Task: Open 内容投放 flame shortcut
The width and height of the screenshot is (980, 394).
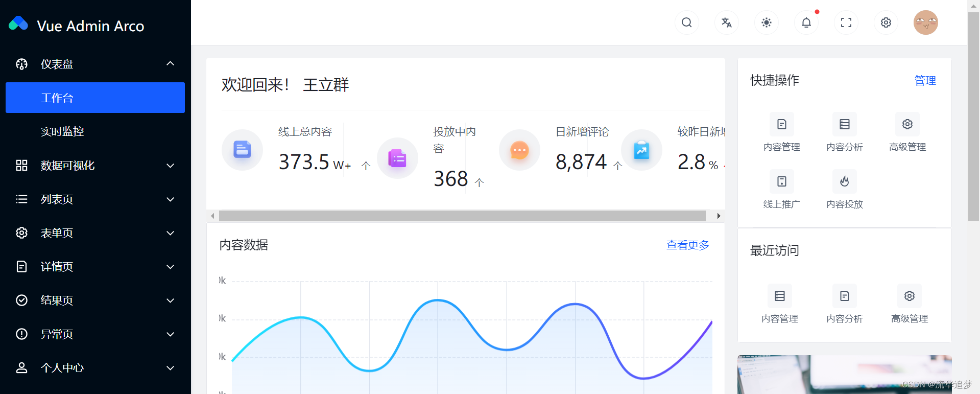Action: tap(845, 190)
